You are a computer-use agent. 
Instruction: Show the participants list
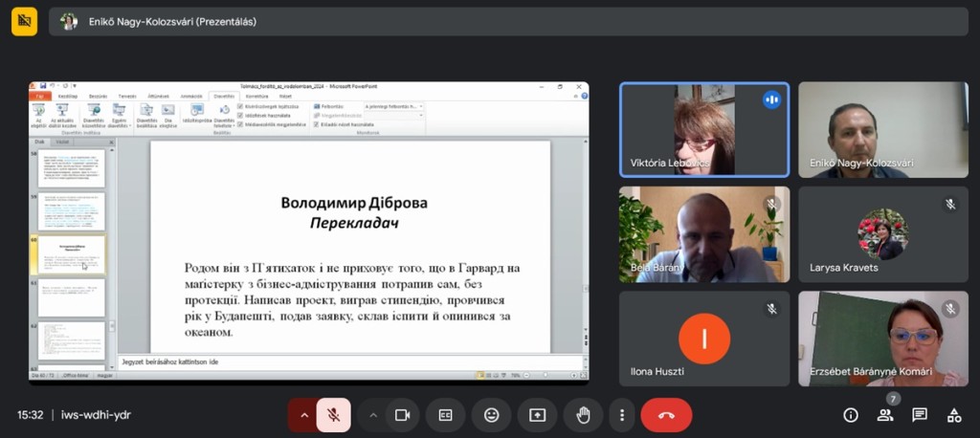pos(885,415)
